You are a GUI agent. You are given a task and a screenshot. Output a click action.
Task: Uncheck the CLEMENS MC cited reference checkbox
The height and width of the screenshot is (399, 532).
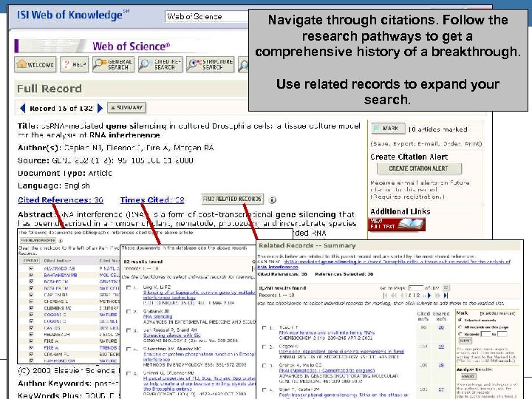coord(31,308)
